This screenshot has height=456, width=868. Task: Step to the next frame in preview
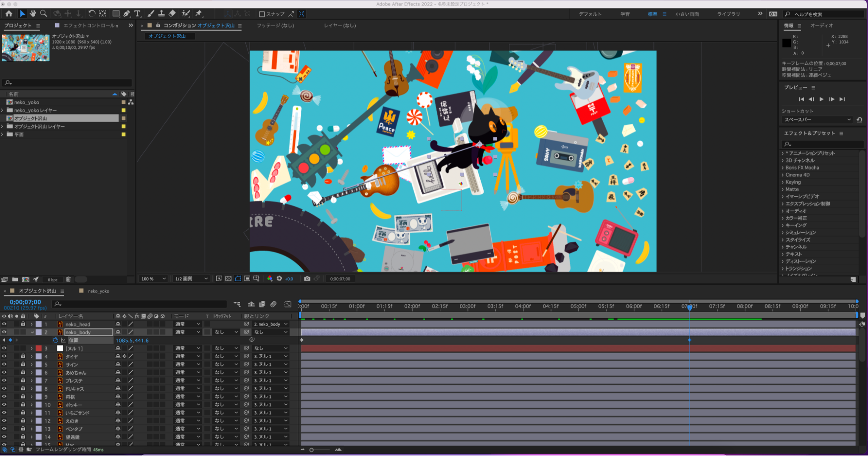point(832,99)
